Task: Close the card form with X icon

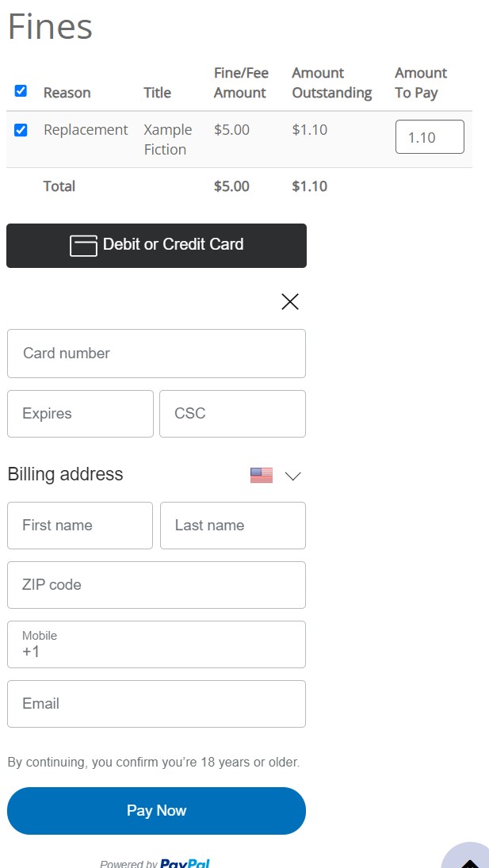Action: (290, 302)
